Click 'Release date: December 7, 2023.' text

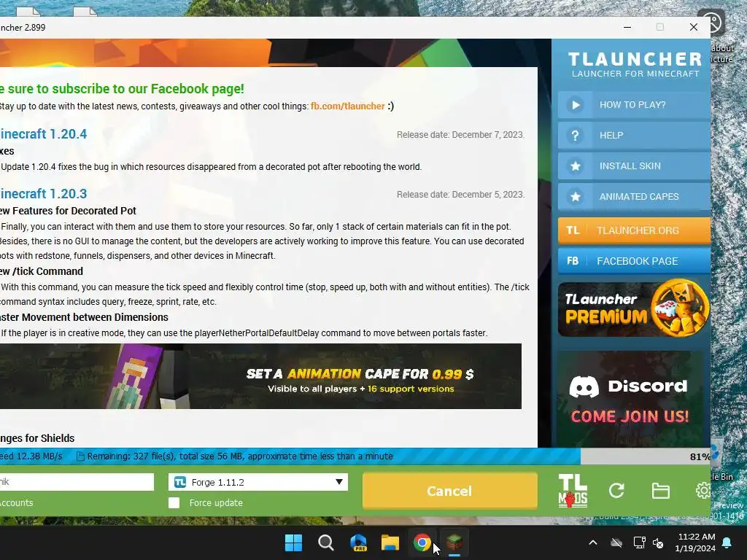point(460,135)
